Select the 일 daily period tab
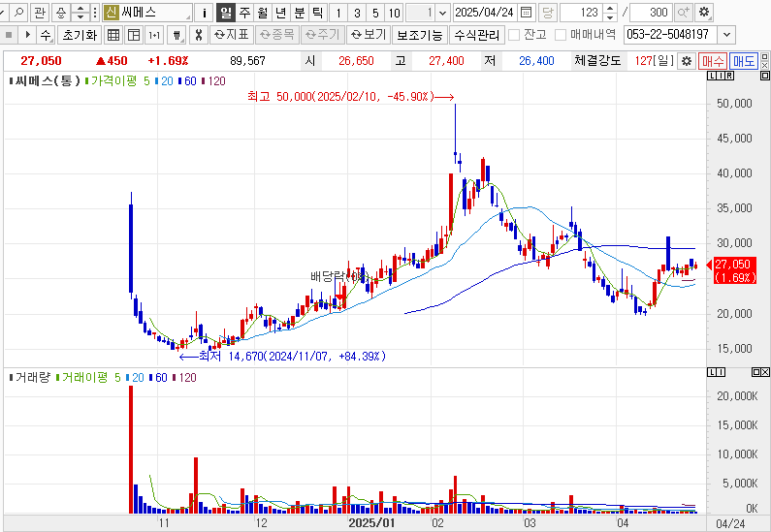 tap(226, 13)
